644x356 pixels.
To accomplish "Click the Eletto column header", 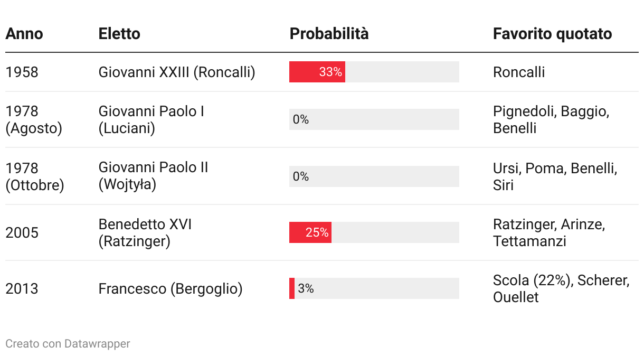I will point(119,34).
